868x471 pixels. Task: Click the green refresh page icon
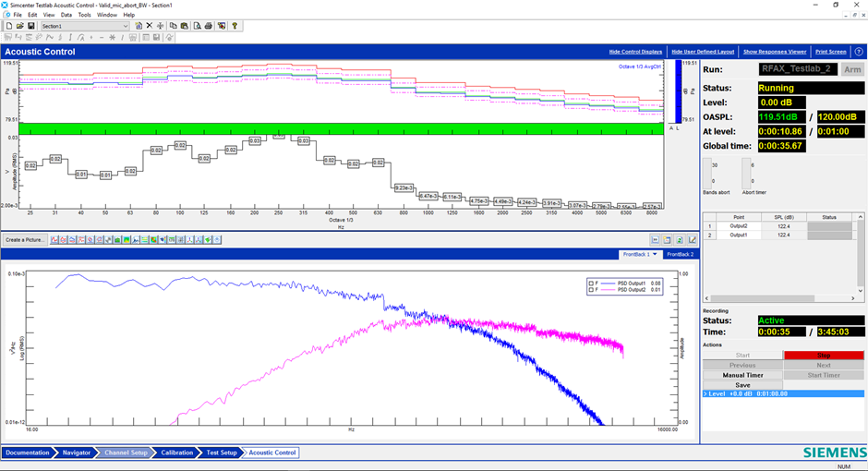pyautogui.click(x=680, y=239)
